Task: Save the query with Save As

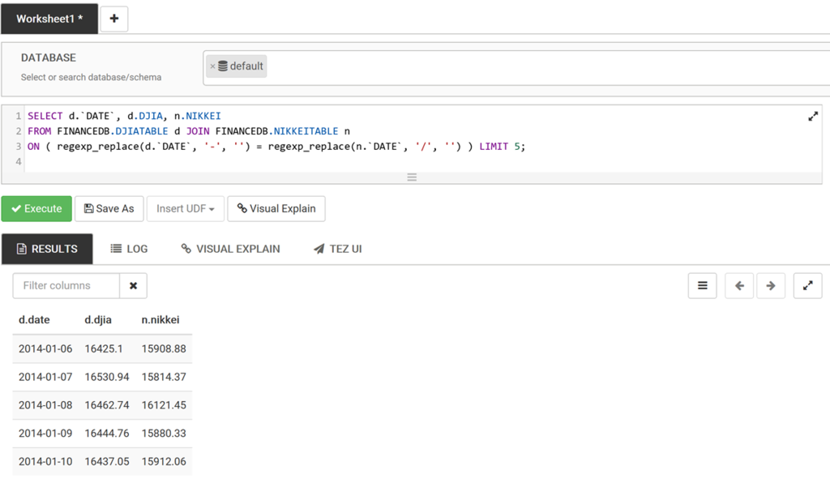Action: (109, 208)
